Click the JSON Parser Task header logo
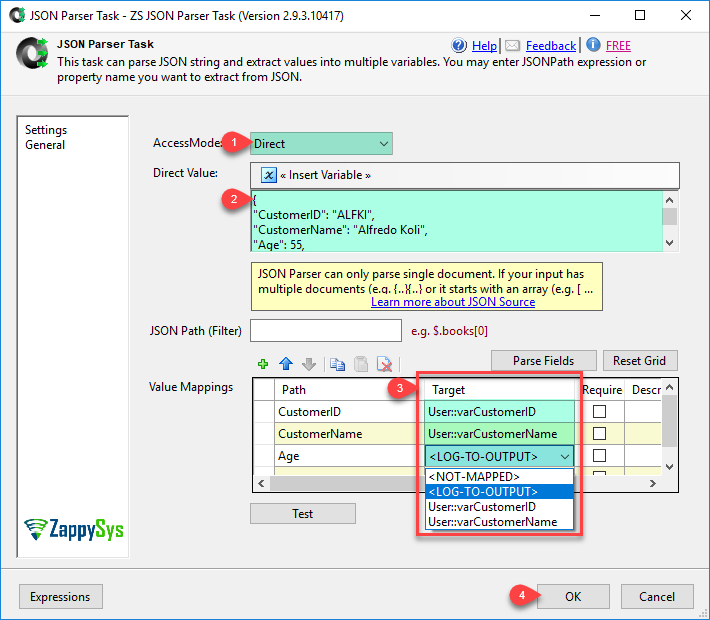Viewport: 710px width, 620px height. click(32, 53)
